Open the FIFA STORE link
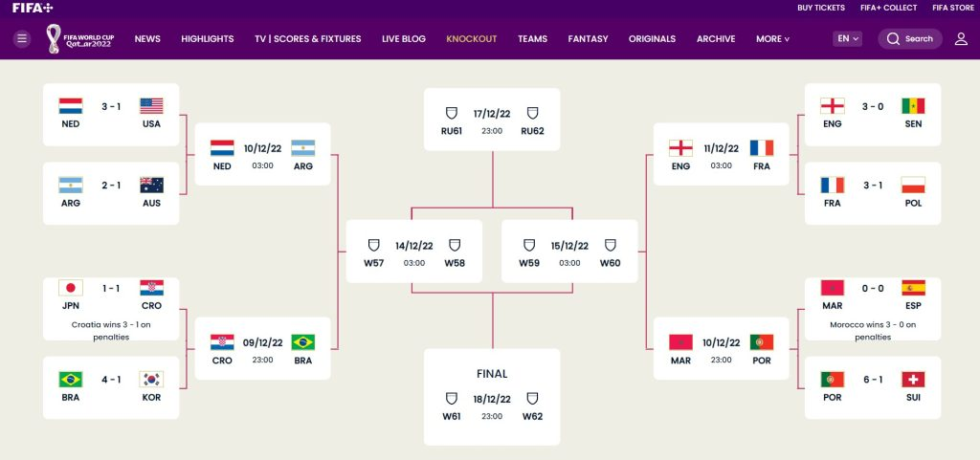This screenshot has height=460, width=980. pos(952,8)
